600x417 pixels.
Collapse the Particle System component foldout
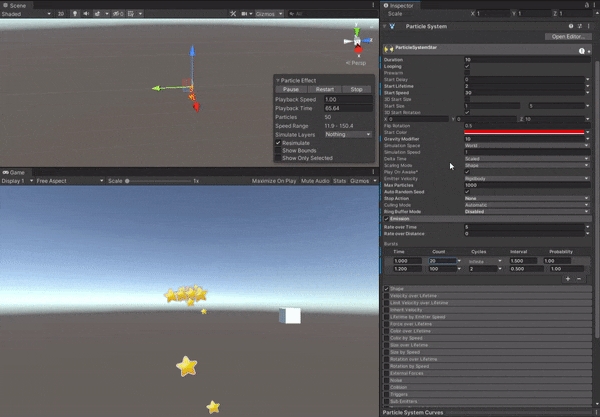pyautogui.click(x=385, y=26)
